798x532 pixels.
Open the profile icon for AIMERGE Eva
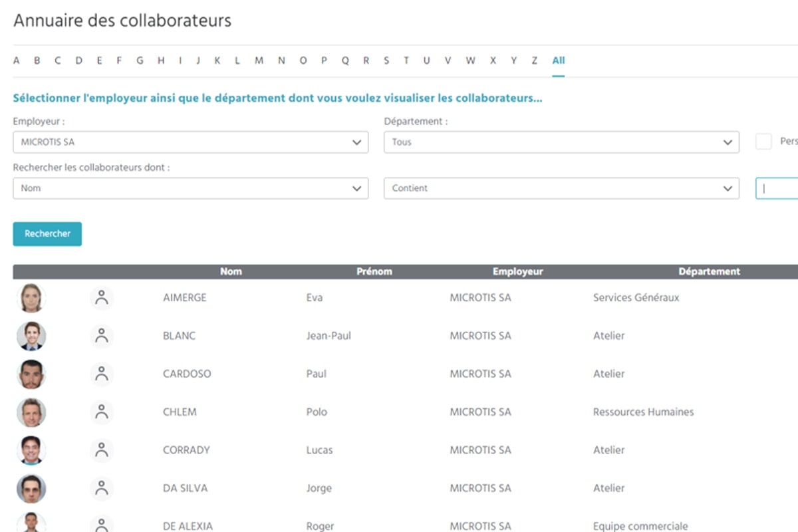102,298
